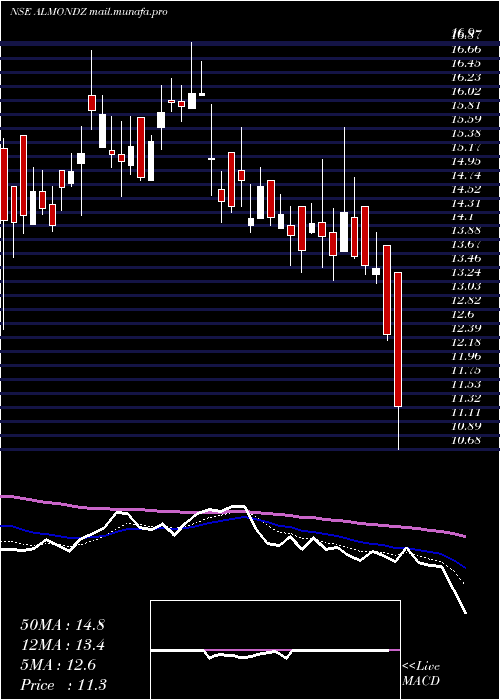Screen dimensions: 500x700
Task: Click the 12.18 price axis label
Action: click(x=466, y=342)
